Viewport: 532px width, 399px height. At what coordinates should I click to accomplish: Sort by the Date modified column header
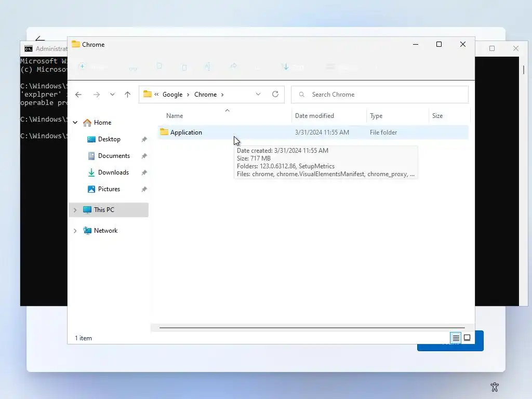coord(314,116)
